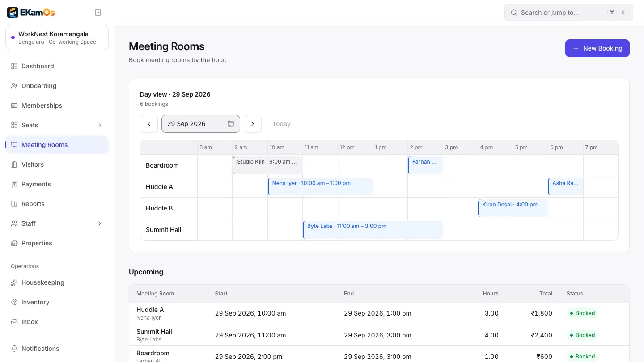Screen dimensions: 644x362
Task: Select the Byte Labs Summit Hall booking
Action: (373, 229)
